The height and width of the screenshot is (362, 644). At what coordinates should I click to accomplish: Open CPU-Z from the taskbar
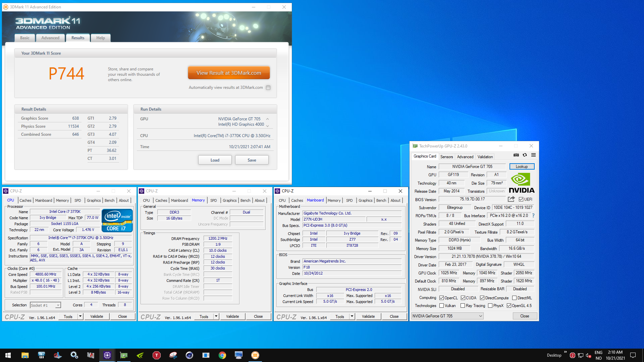(x=107, y=355)
